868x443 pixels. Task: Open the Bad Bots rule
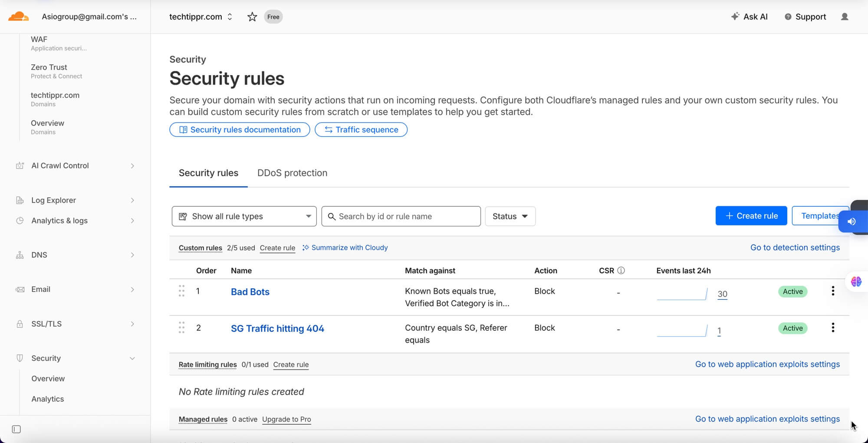tap(250, 292)
